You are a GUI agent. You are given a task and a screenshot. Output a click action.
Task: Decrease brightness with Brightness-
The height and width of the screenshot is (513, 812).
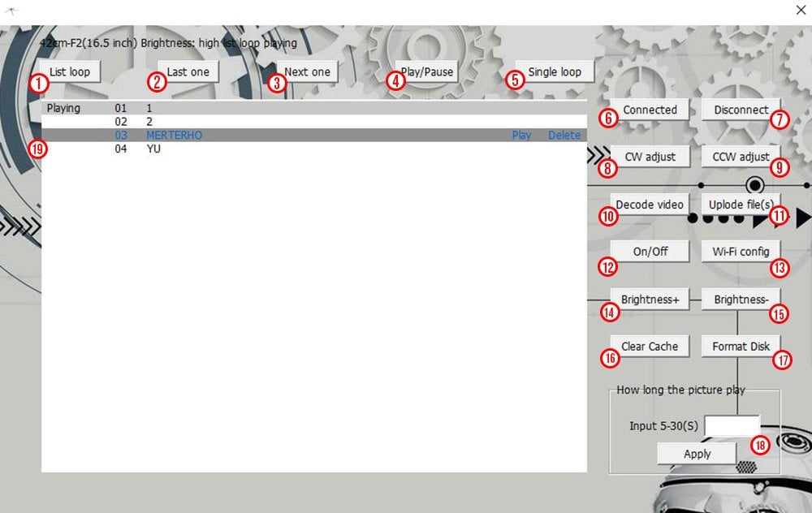(741, 300)
